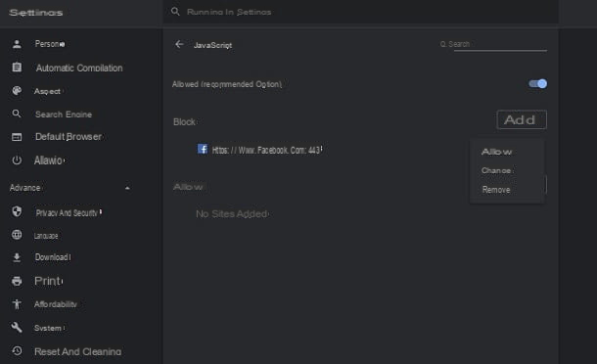Screen dimensions: 597x364
Task: Collapse the Advance section arrow
Action: [x=127, y=188]
